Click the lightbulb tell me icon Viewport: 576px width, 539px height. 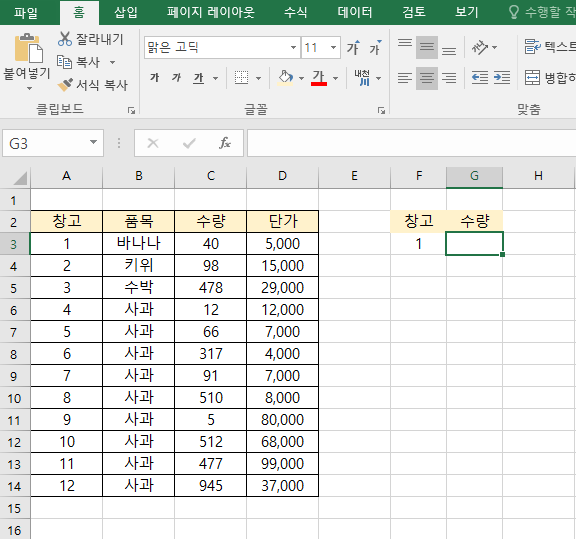pyautogui.click(x=514, y=12)
